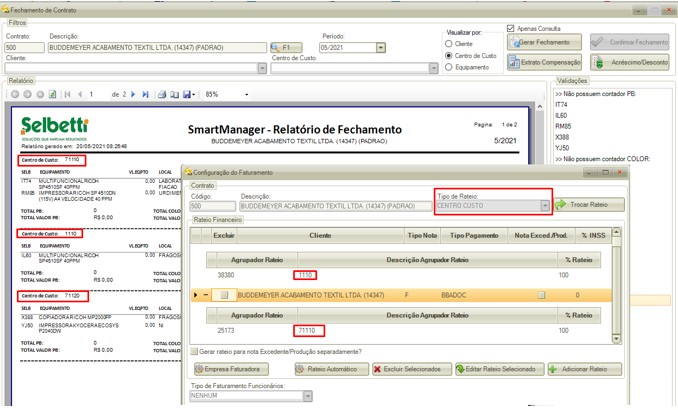Click the % INSS column header
The height and width of the screenshot is (410, 678).
[593, 235]
